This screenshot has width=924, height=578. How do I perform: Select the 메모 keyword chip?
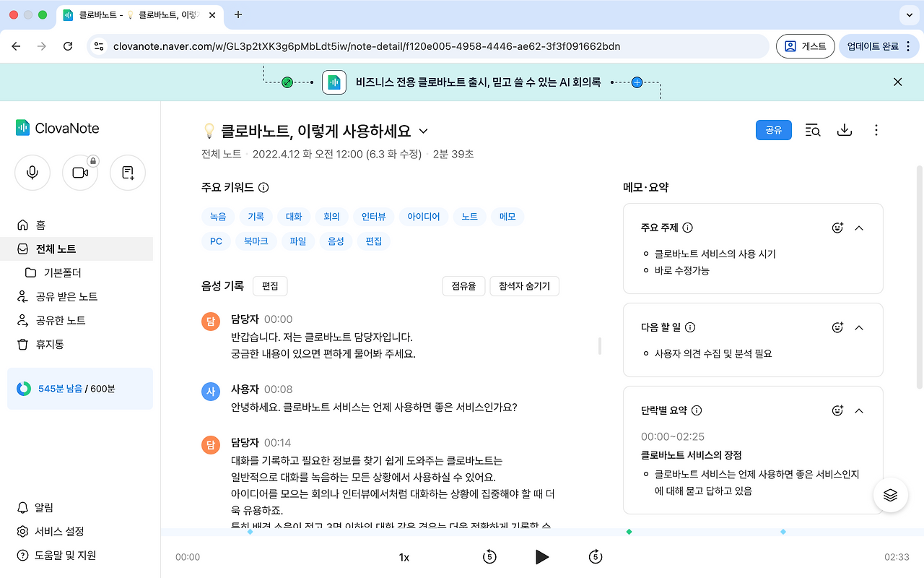coord(507,216)
